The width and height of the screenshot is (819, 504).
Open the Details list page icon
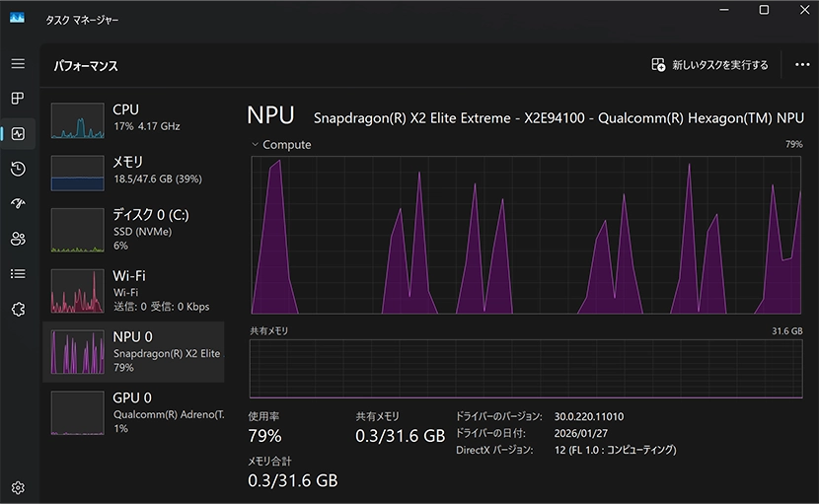click(x=18, y=273)
